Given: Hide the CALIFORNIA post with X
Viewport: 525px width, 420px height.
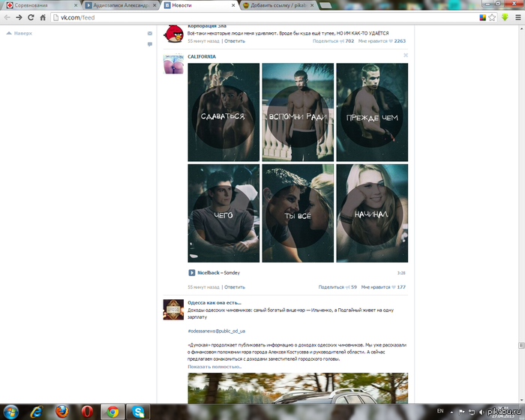Looking at the screenshot, I should pyautogui.click(x=406, y=55).
